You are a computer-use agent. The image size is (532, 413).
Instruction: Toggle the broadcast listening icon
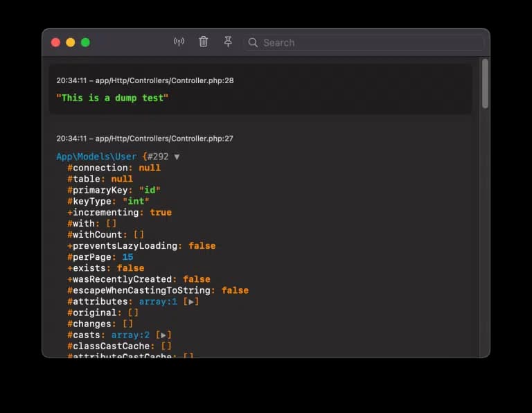[179, 42]
